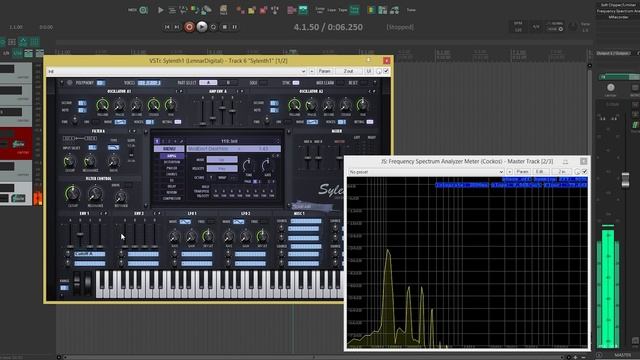This screenshot has width=640, height=360.
Task: Click Filter A Resonance knob
Action: pos(90,162)
